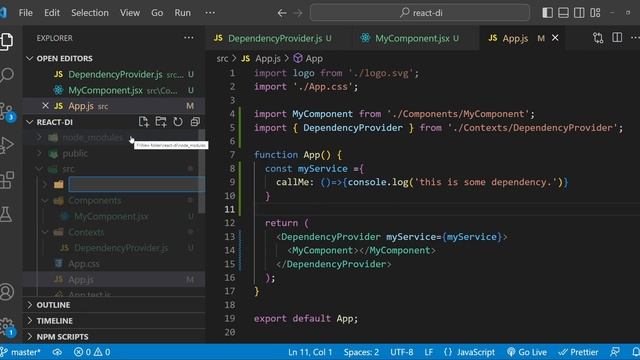Refresh the explorer file tree
This screenshot has width=640, height=360.
pos(178,122)
